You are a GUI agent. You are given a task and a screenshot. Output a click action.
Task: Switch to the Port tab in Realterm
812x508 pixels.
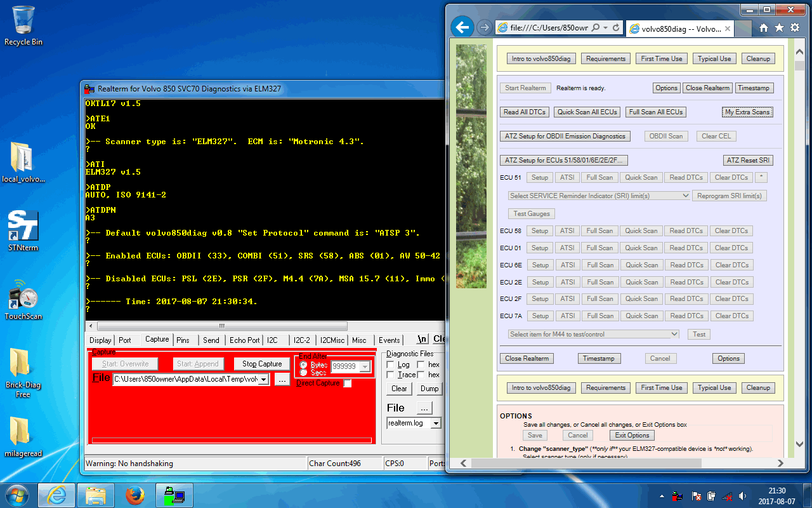[x=125, y=340]
